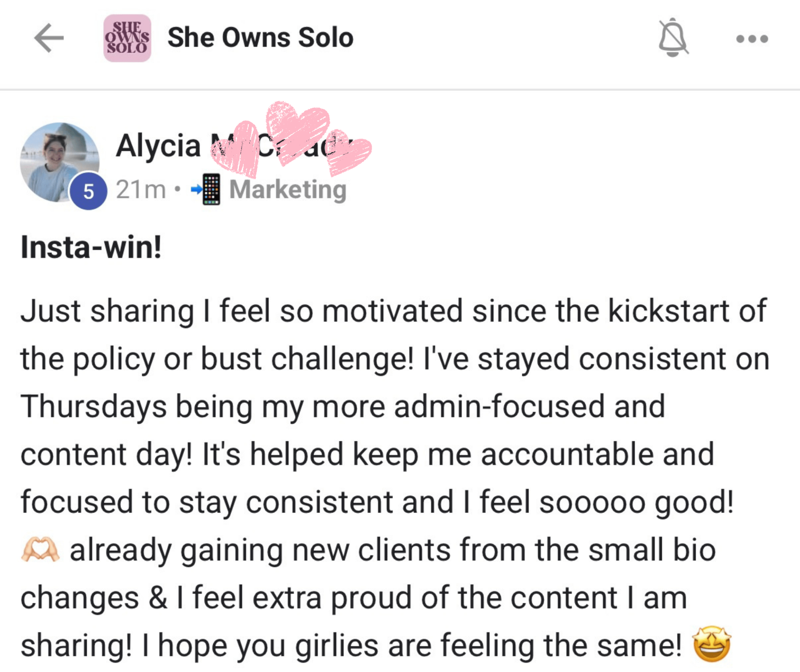Click the heart hands emoji
Image resolution: width=800 pixels, height=672 pixels.
40,550
